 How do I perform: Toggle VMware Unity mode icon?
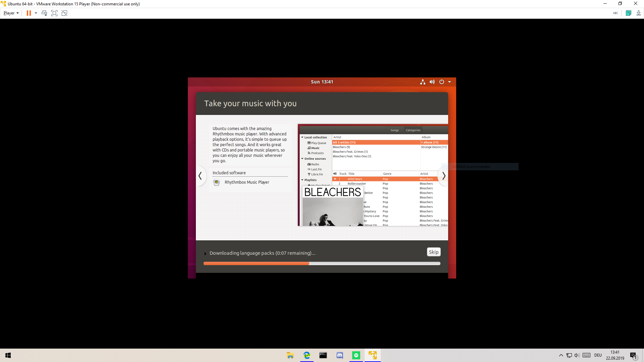[x=64, y=13]
